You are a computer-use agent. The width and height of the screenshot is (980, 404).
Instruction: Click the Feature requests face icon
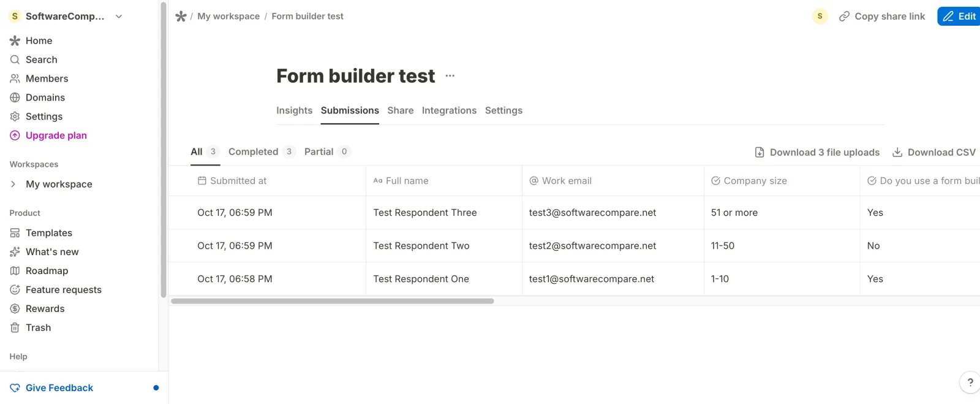(x=15, y=290)
